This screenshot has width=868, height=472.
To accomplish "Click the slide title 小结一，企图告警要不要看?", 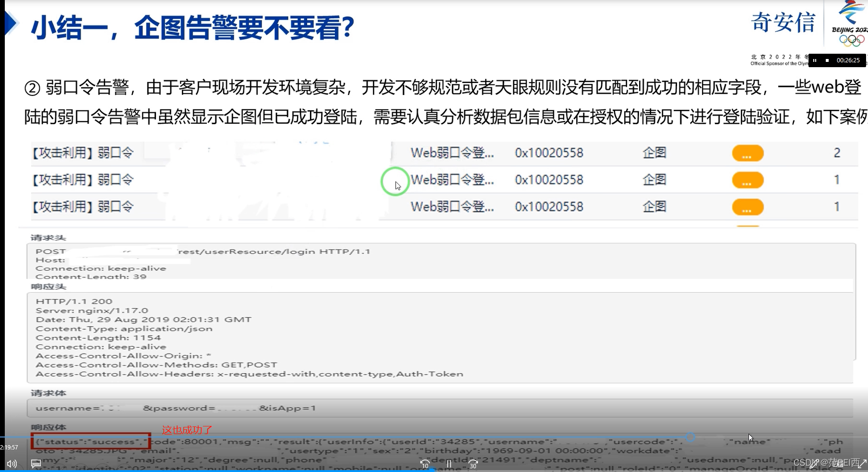I will coord(192,28).
